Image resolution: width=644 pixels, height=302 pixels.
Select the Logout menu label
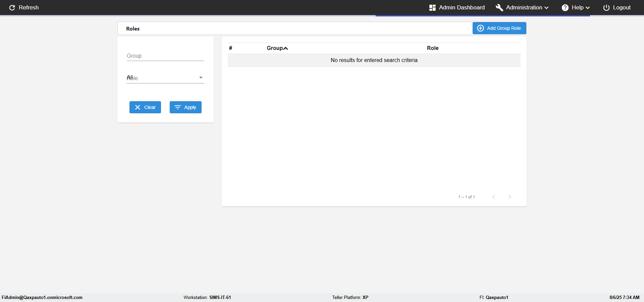click(x=622, y=7)
